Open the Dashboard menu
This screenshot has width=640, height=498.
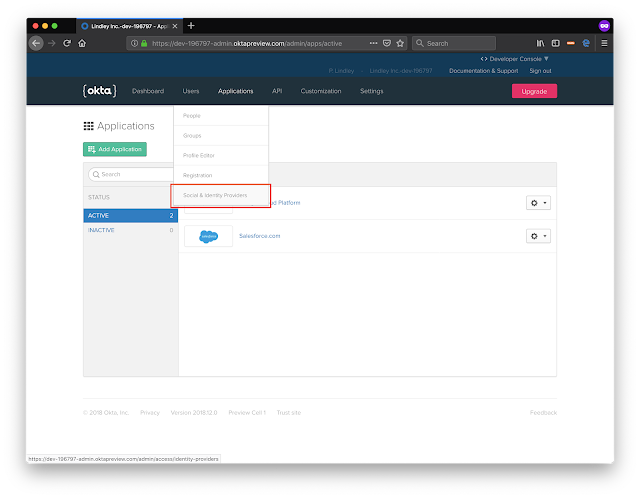click(x=148, y=91)
